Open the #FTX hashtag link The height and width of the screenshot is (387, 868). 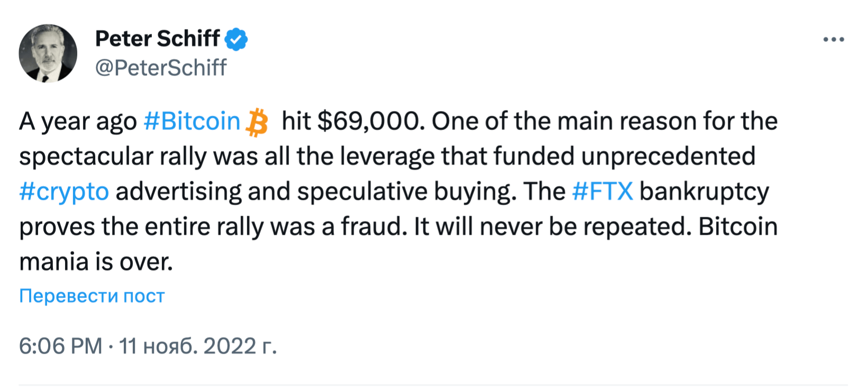[x=602, y=191]
